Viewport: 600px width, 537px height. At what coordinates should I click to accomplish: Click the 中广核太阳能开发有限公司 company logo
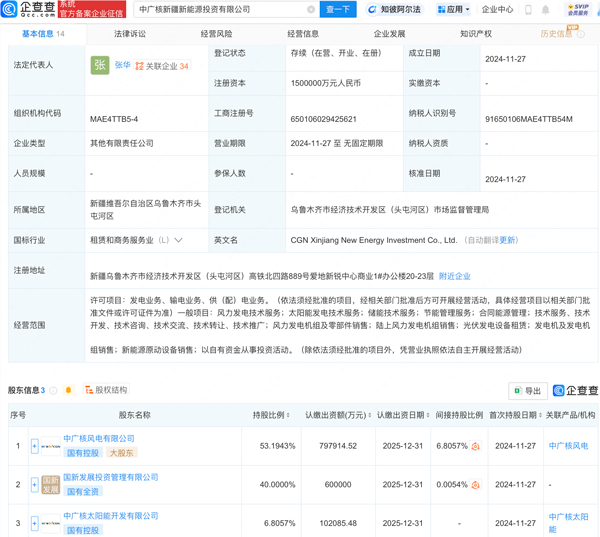click(x=51, y=523)
